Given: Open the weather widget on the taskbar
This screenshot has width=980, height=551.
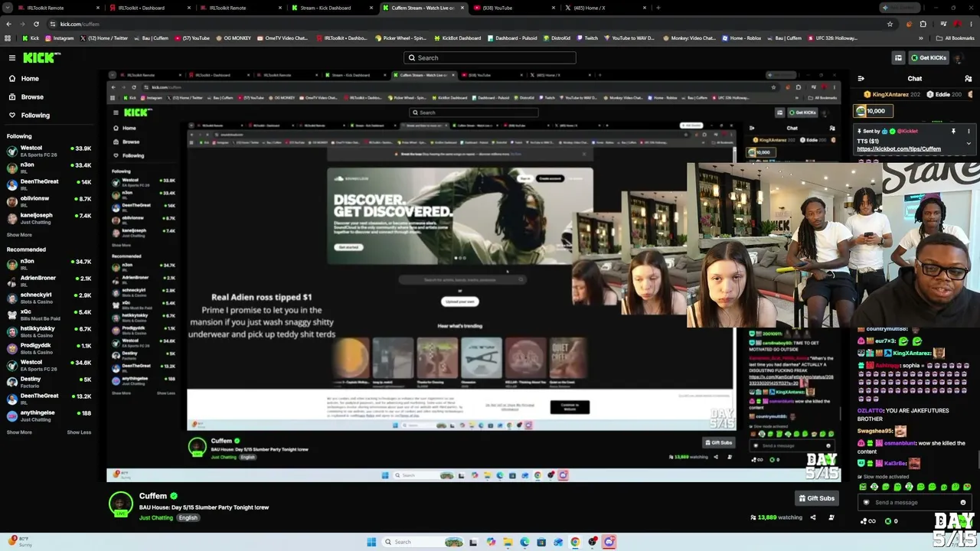Looking at the screenshot, I should tap(21, 541).
